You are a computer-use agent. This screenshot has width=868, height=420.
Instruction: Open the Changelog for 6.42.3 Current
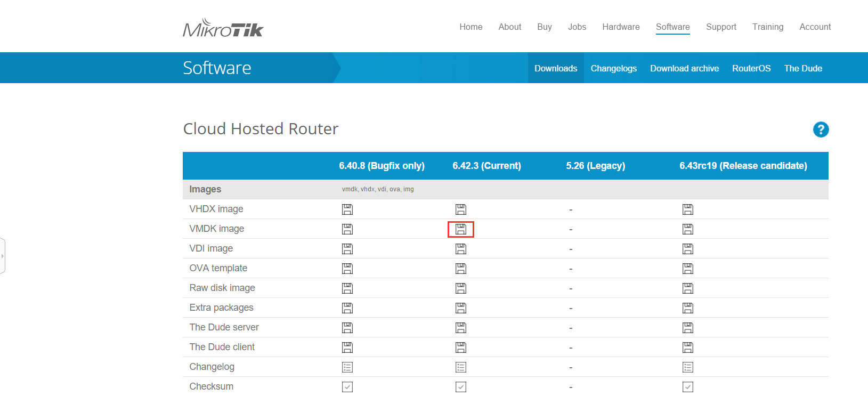(x=461, y=367)
